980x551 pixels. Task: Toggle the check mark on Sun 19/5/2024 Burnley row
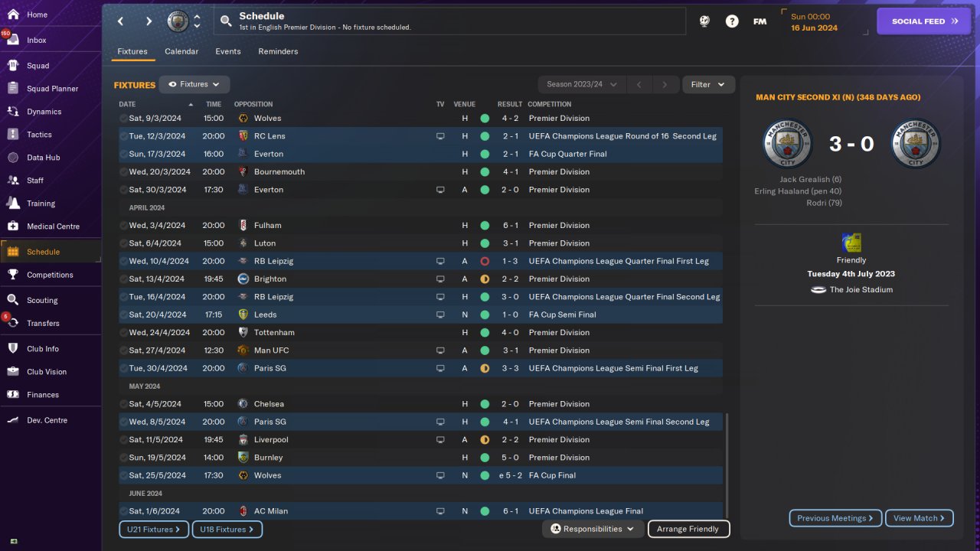[123, 458]
